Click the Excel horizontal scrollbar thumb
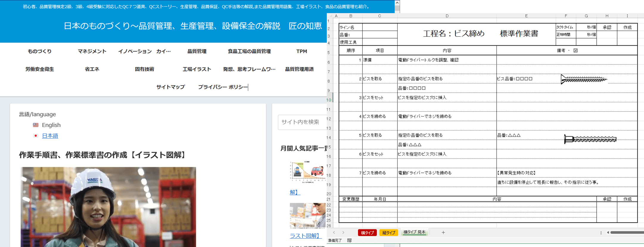The height and width of the screenshot is (247, 644). coord(627,232)
